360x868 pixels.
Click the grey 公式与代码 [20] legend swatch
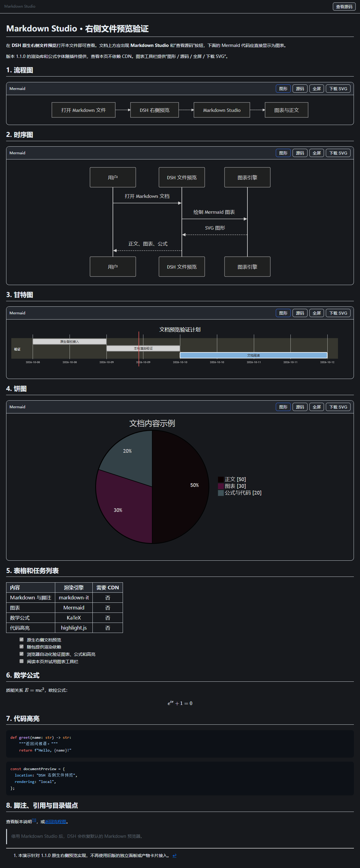pyautogui.click(x=221, y=493)
